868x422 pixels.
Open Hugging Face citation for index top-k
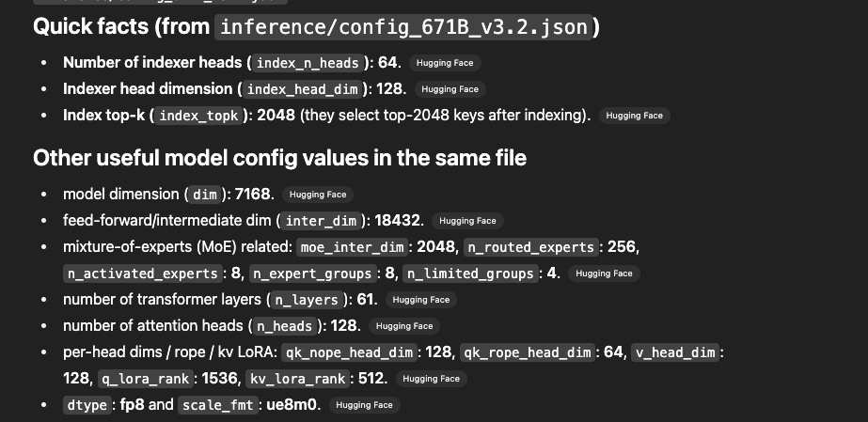pyautogui.click(x=634, y=116)
